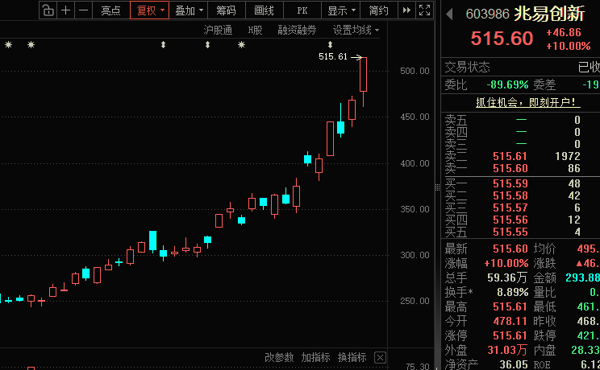Click the 买五 bid price 515.55
This screenshot has height=370, width=600.
(x=510, y=232)
